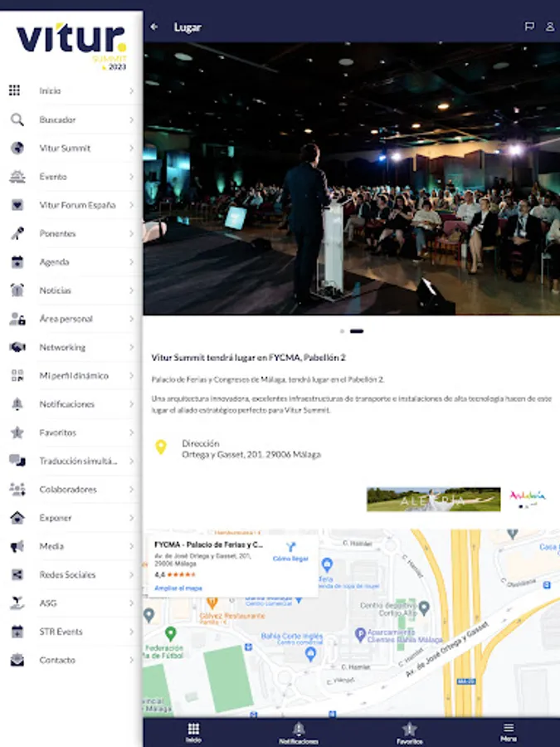Open Inicio grid icon in sidebar
This screenshot has height=747, width=560.
[15, 90]
